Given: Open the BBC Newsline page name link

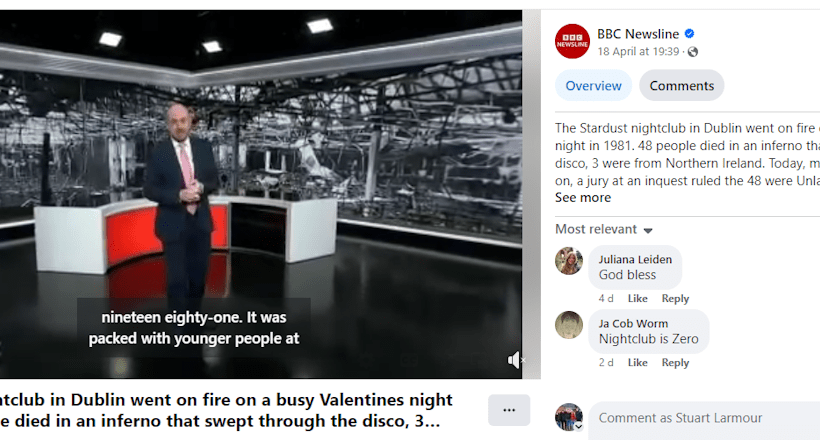Looking at the screenshot, I should coord(637,34).
